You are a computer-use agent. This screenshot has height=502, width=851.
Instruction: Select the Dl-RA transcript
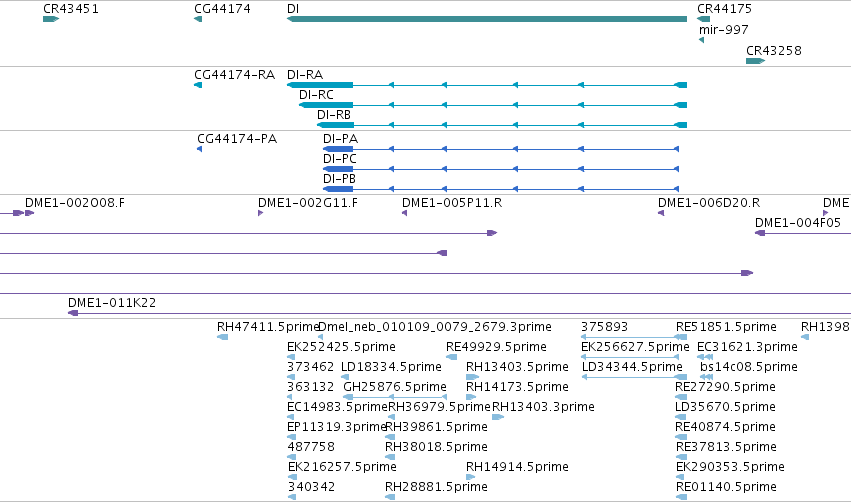tap(487, 85)
